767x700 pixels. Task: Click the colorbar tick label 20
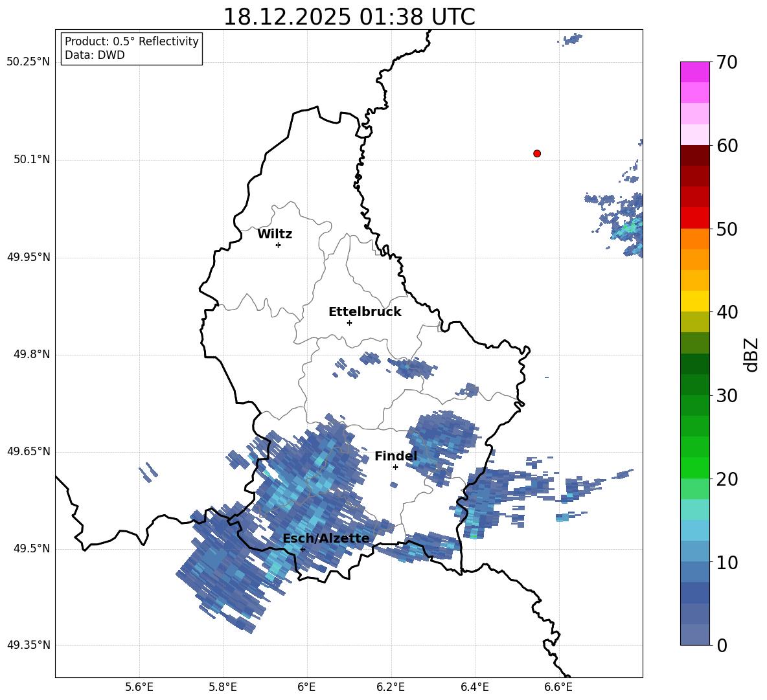tap(727, 479)
